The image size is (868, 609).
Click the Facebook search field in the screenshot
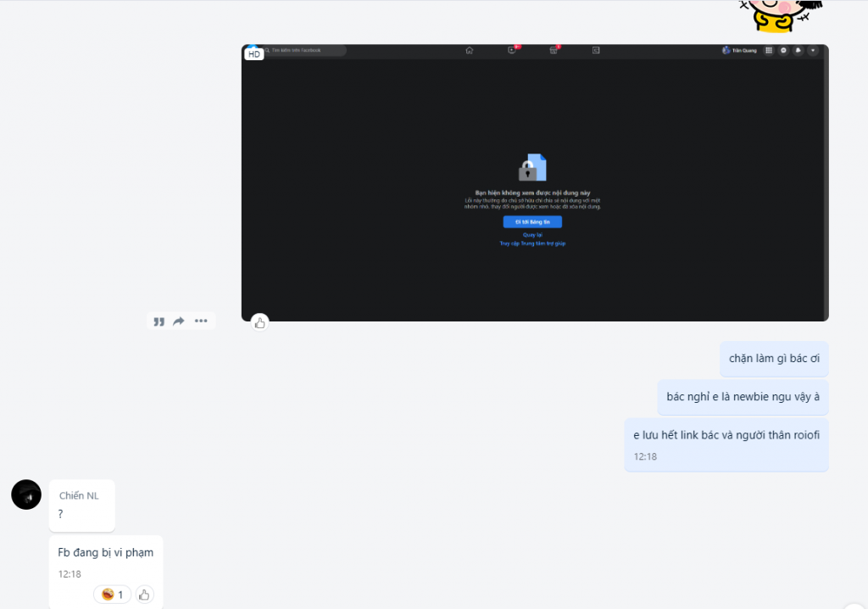(305, 51)
